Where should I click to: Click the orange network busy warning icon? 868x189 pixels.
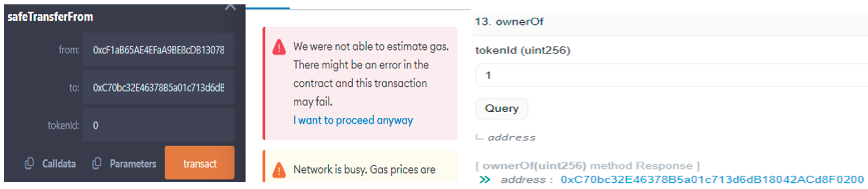tap(279, 170)
